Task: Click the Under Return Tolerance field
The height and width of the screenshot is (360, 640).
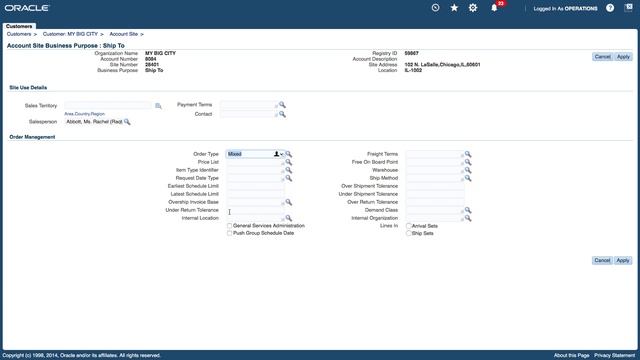Action: click(x=255, y=210)
